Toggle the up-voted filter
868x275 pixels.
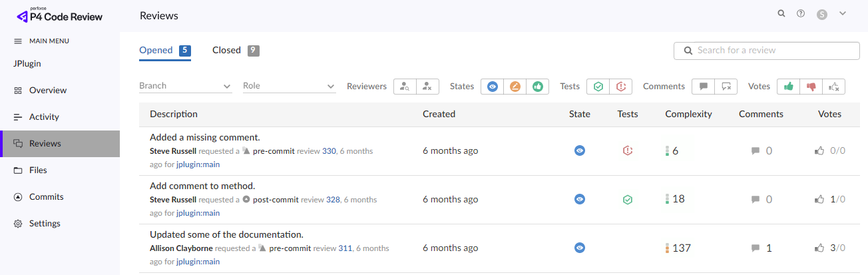tap(789, 87)
